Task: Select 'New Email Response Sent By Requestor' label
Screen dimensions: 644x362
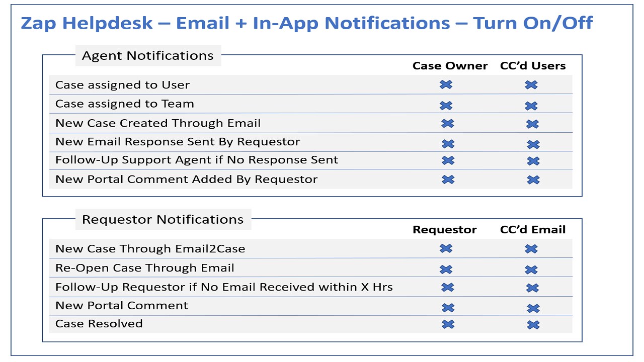Action: (x=178, y=142)
